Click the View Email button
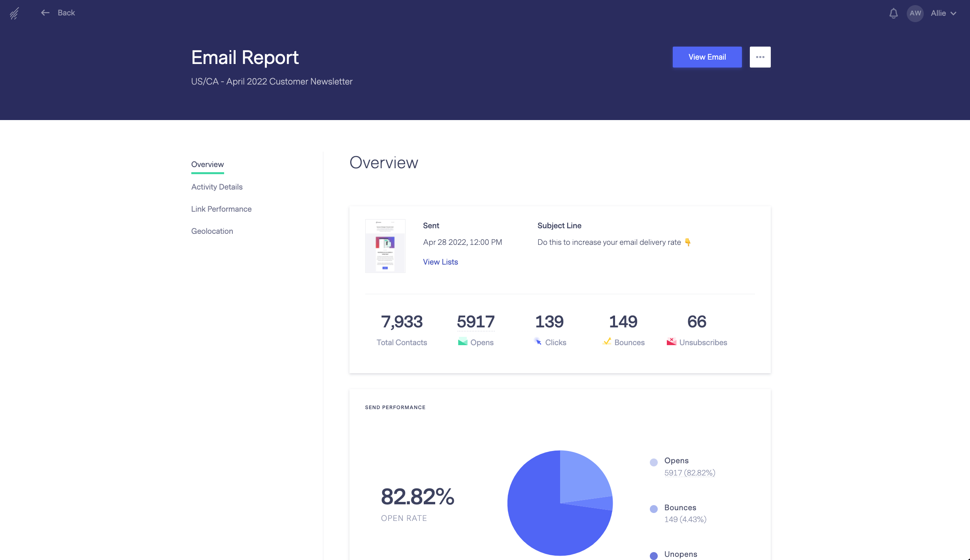This screenshot has width=970, height=560. [707, 56]
